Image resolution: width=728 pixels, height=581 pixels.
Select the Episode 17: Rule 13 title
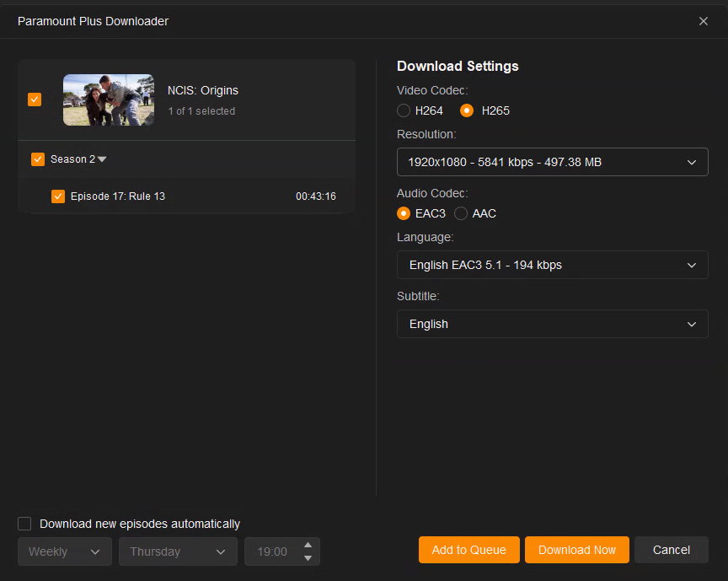click(118, 196)
